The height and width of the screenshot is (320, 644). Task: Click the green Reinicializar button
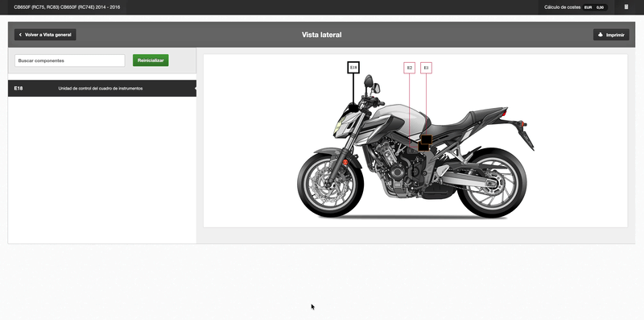pos(151,60)
